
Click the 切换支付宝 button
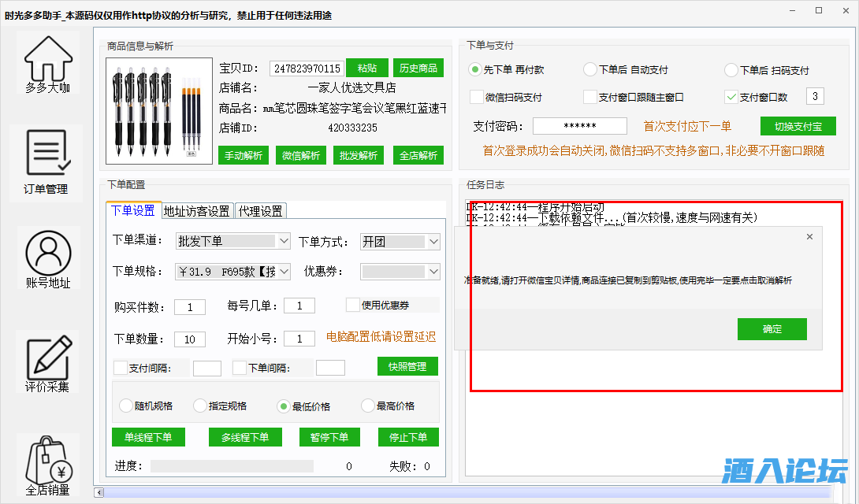pos(798,126)
